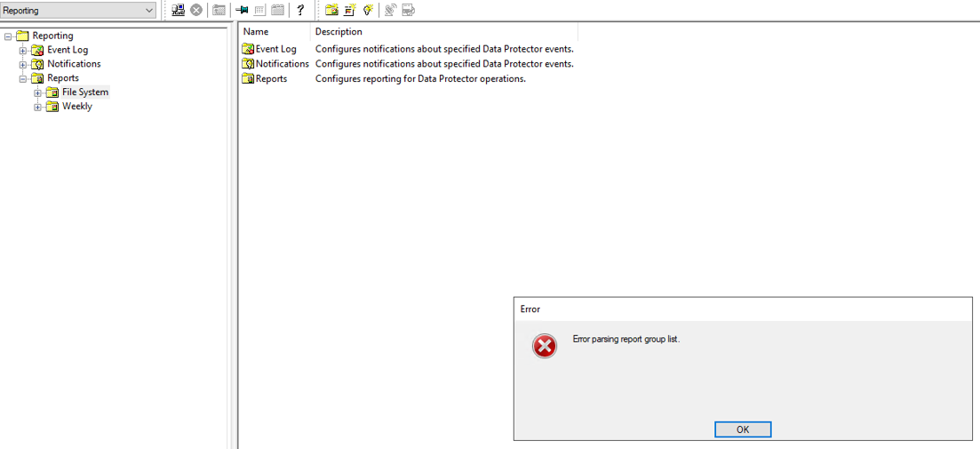This screenshot has width=980, height=449.
Task: Select Reports in the tree
Action: click(63, 78)
